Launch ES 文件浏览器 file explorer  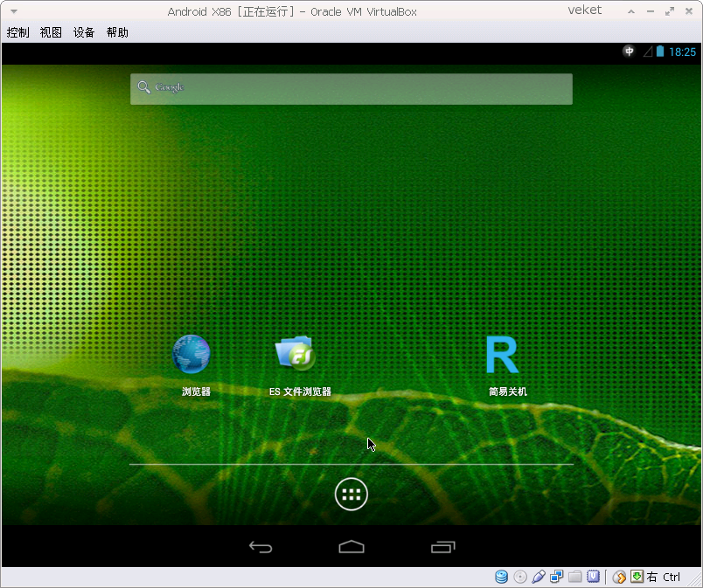pyautogui.click(x=300, y=364)
